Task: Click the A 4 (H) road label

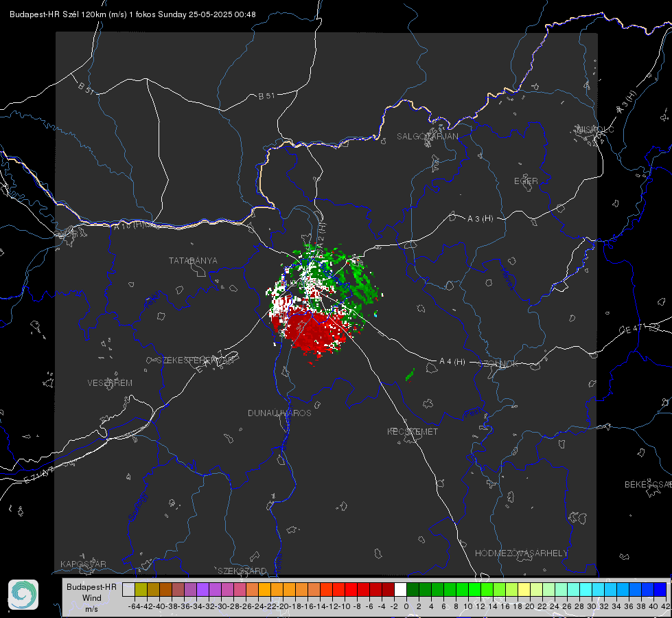Action: (452, 362)
